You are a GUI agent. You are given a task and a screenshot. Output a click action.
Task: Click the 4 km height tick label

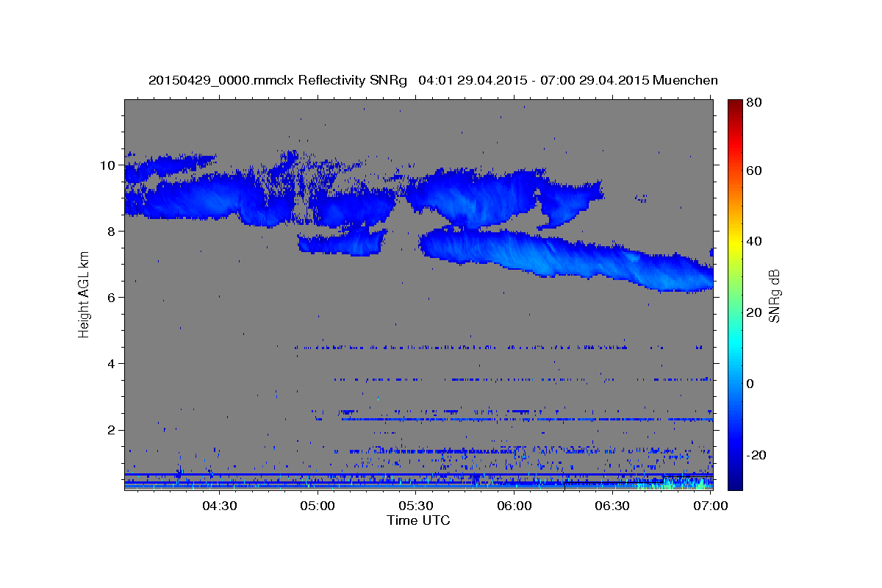coord(112,364)
